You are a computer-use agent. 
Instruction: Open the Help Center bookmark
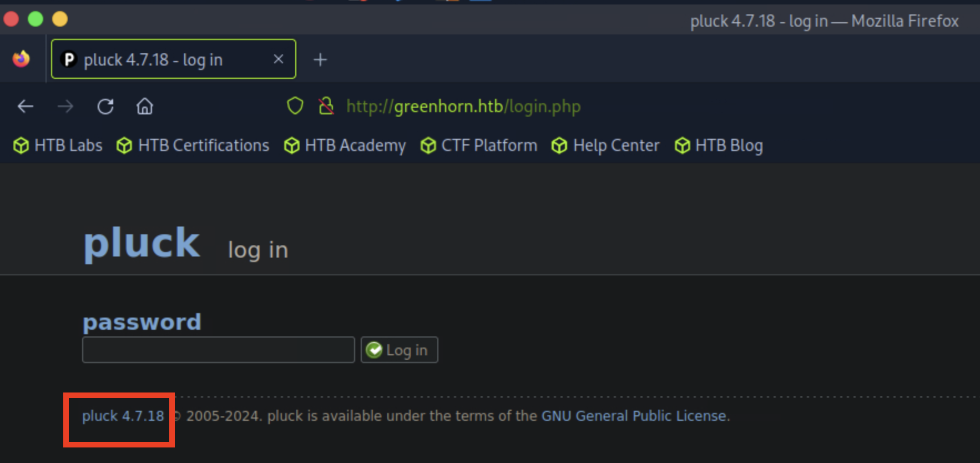coord(605,145)
